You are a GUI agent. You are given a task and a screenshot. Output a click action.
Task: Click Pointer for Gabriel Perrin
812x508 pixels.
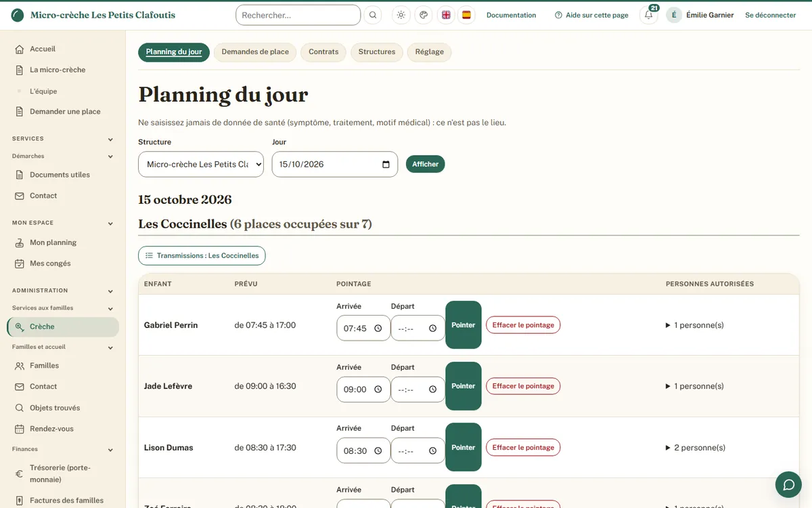464,325
